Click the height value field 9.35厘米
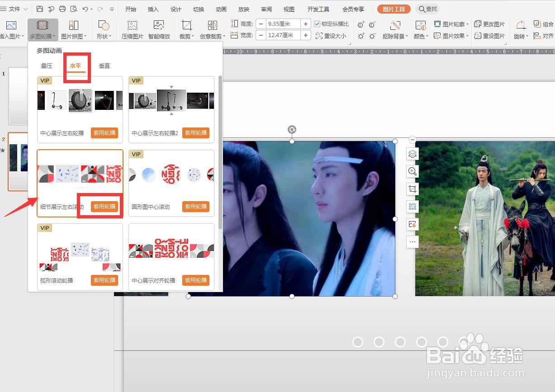The image size is (555, 392). (x=283, y=24)
